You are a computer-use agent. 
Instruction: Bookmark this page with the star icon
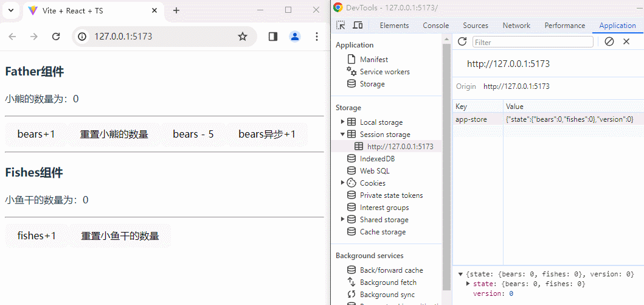243,37
